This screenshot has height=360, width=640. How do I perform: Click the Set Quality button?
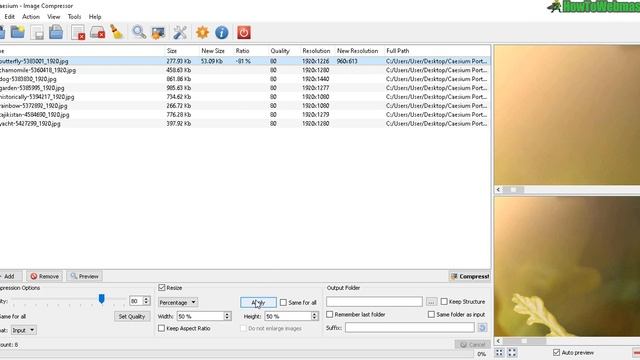pos(132,316)
